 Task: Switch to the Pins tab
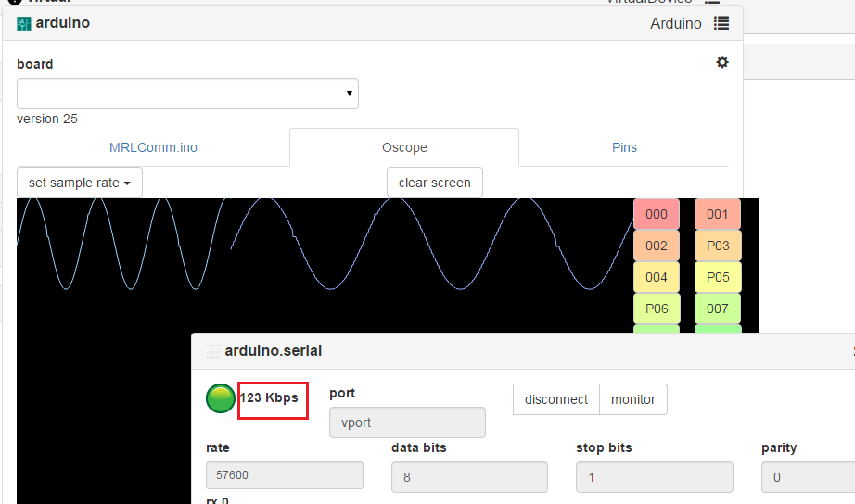[x=624, y=147]
